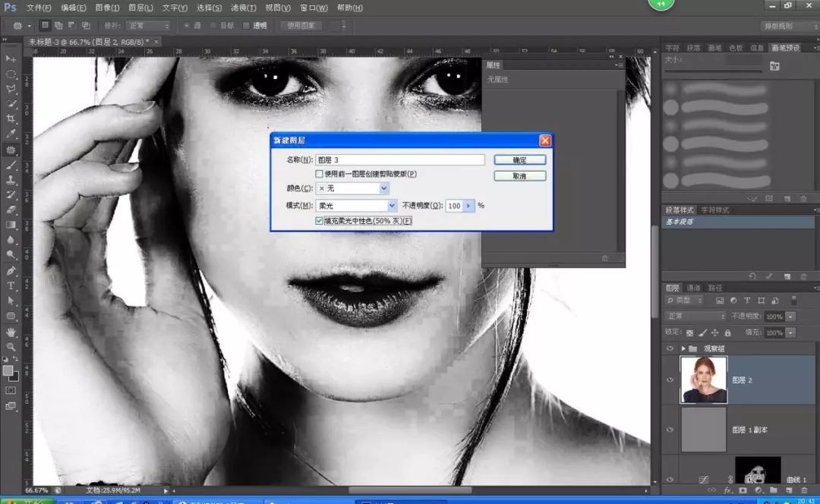Click the 取消 button in dialog
820x504 pixels.
519,176
